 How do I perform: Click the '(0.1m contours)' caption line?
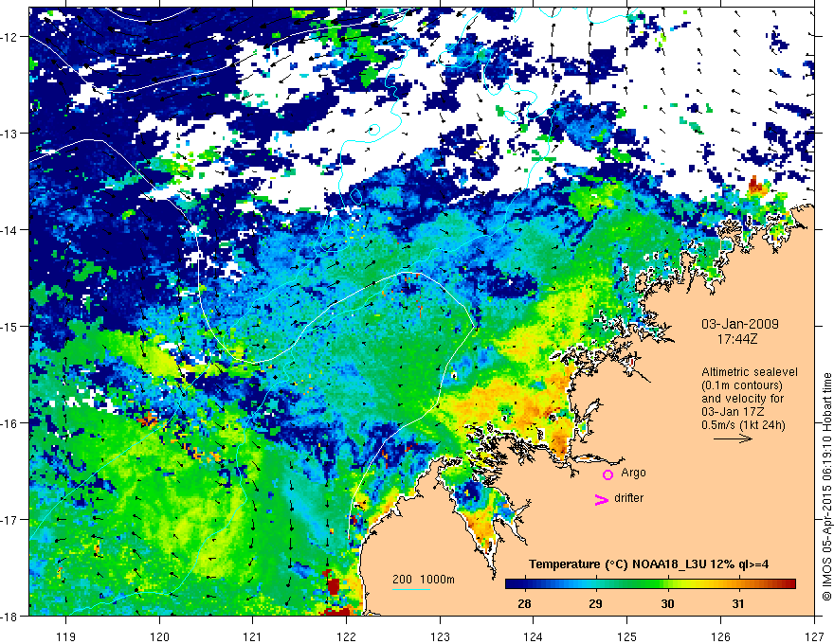pos(742,385)
